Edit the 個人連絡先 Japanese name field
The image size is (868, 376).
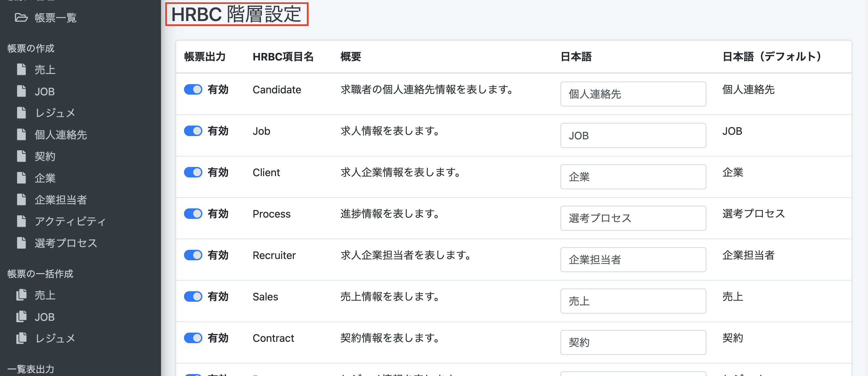click(633, 94)
